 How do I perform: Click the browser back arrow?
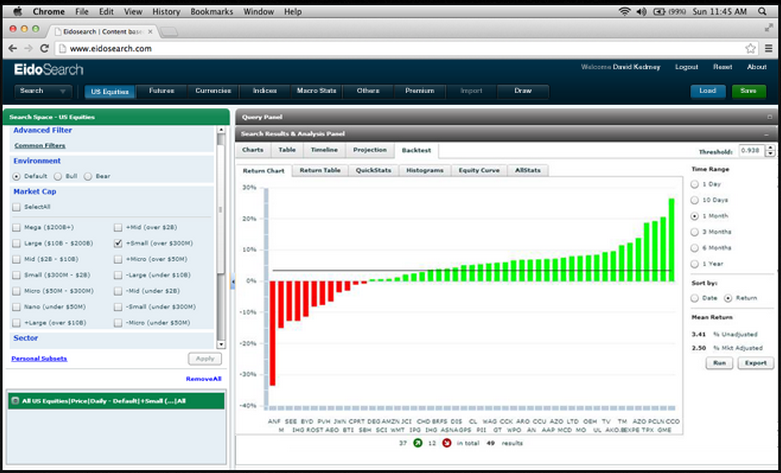point(12,48)
